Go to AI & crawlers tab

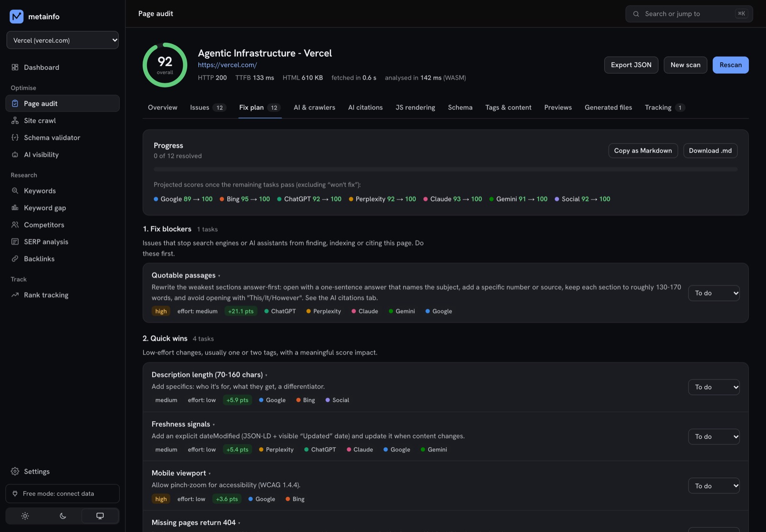tap(315, 108)
